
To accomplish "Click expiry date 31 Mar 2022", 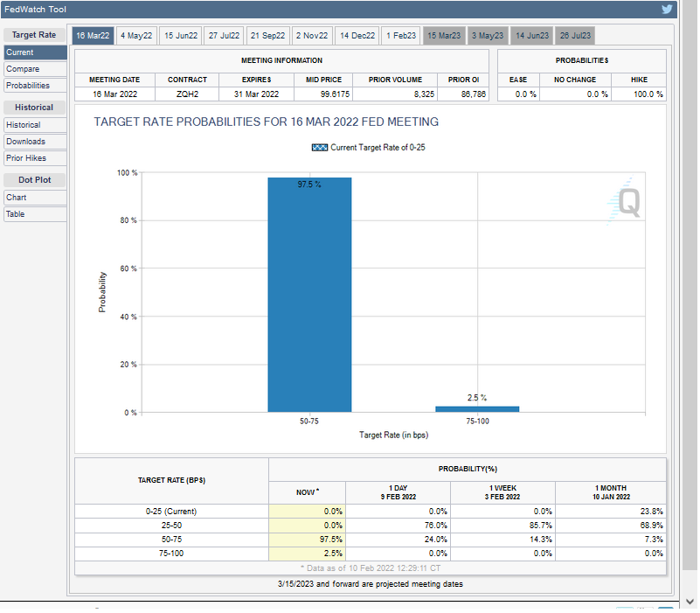I will (256, 94).
